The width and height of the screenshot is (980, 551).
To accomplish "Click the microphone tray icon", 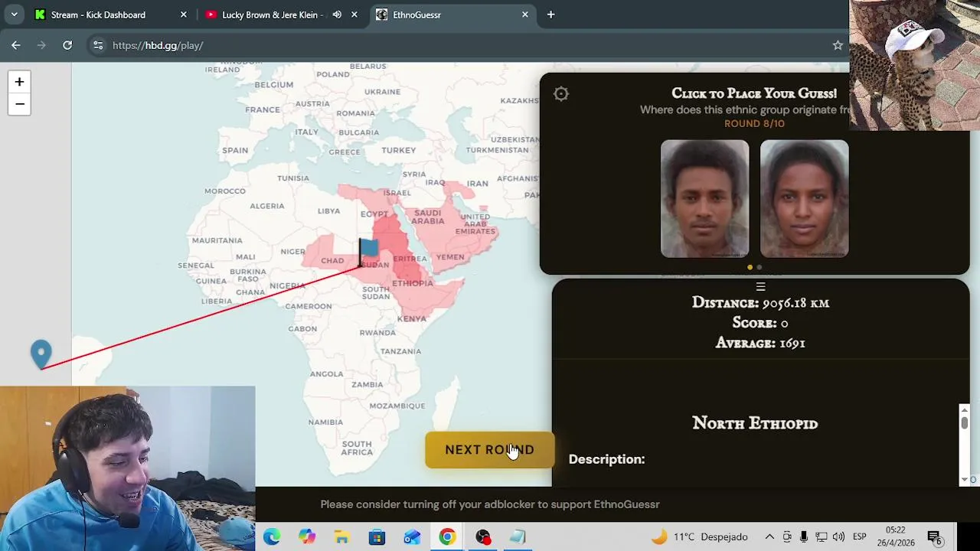I will pyautogui.click(x=804, y=537).
